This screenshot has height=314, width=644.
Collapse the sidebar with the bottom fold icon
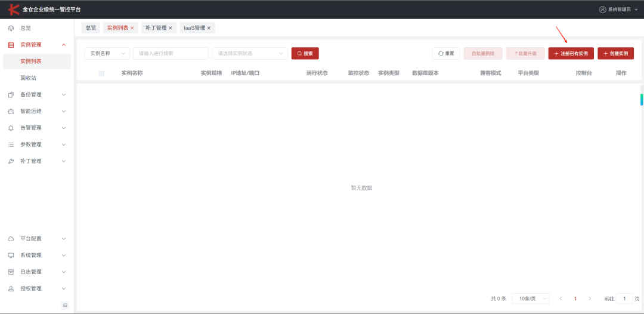[65, 305]
